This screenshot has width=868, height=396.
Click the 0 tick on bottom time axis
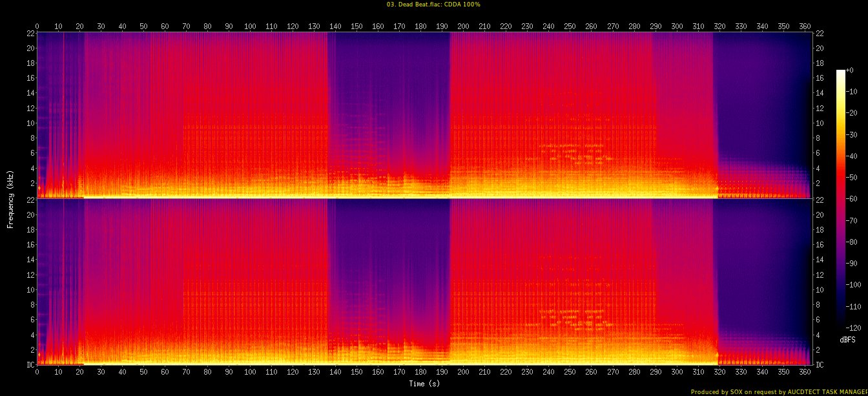(x=37, y=373)
